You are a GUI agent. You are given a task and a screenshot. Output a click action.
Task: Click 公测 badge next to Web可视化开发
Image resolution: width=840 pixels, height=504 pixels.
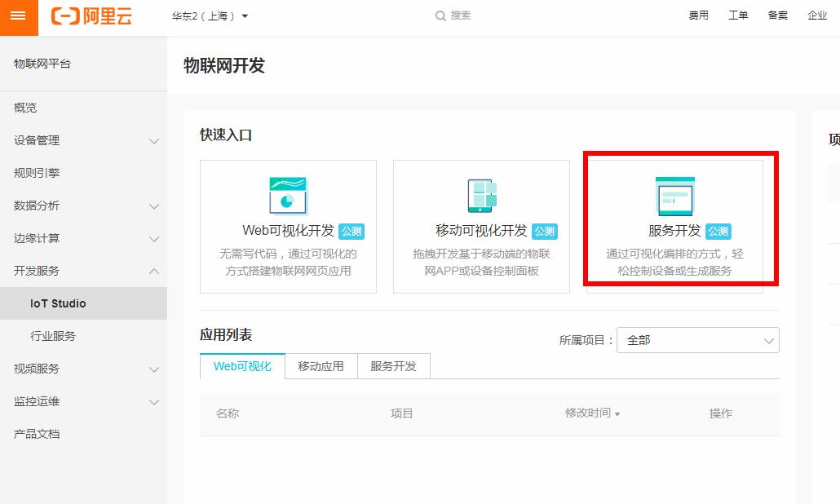coord(351,232)
